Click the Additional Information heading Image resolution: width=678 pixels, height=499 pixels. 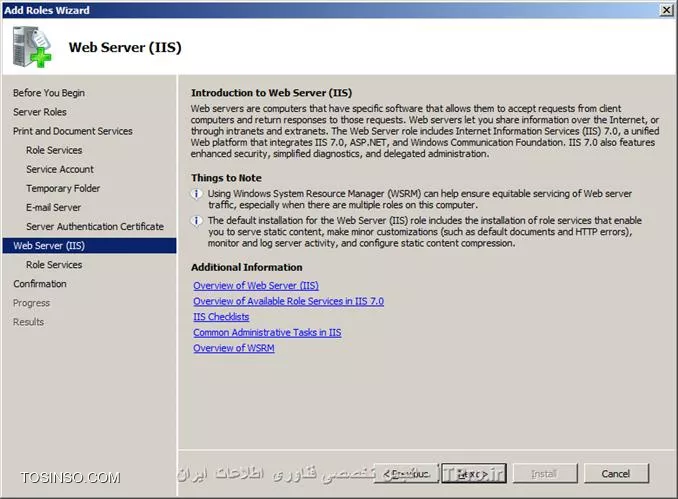click(x=246, y=267)
